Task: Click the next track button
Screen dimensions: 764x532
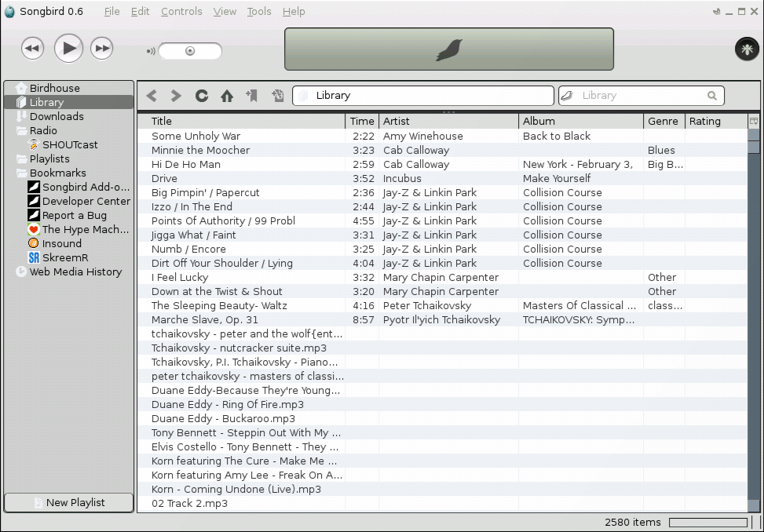Action: (x=102, y=48)
